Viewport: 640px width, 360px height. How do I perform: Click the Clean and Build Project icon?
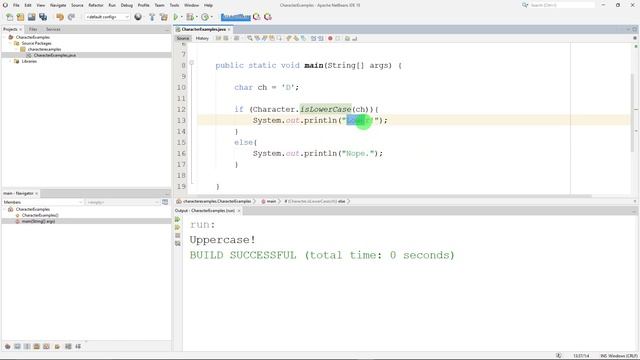pyautogui.click(x=164, y=17)
